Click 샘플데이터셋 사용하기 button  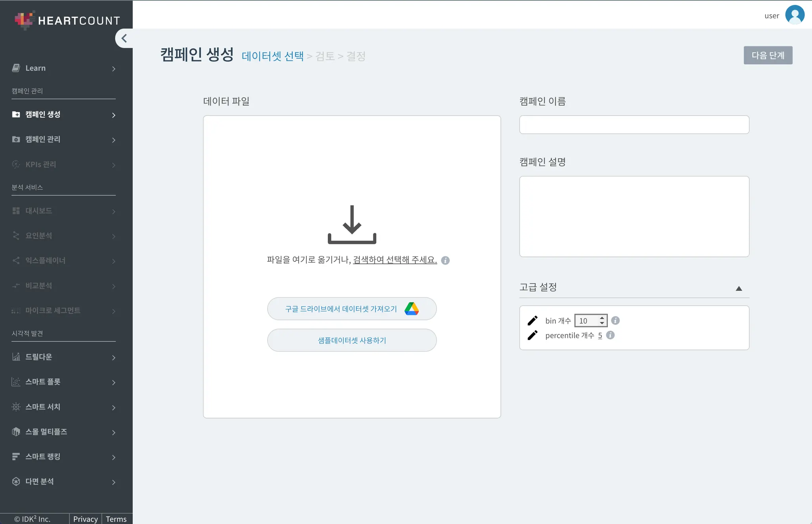pyautogui.click(x=352, y=340)
